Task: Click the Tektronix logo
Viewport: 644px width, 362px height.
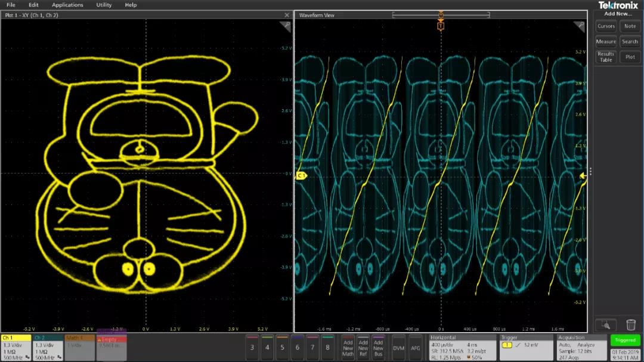Action: coord(618,5)
